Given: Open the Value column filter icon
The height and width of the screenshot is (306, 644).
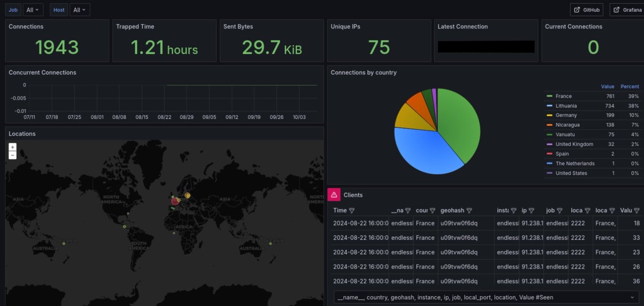Looking at the screenshot, I should (x=636, y=211).
